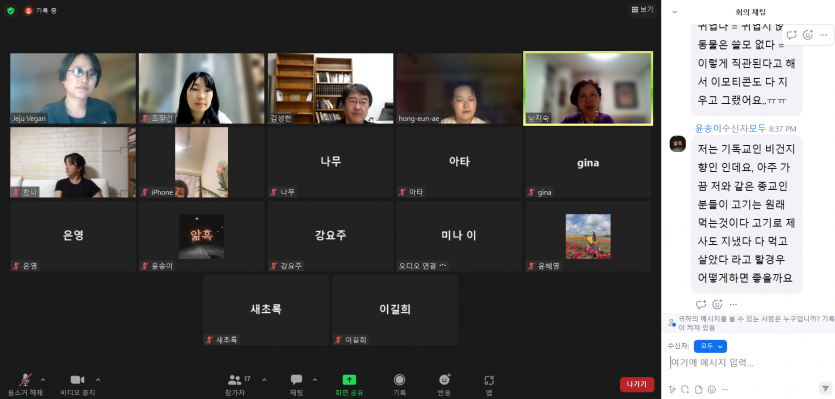The image size is (835, 399).
Task: Click the 기록 record button
Action: [x=399, y=384]
